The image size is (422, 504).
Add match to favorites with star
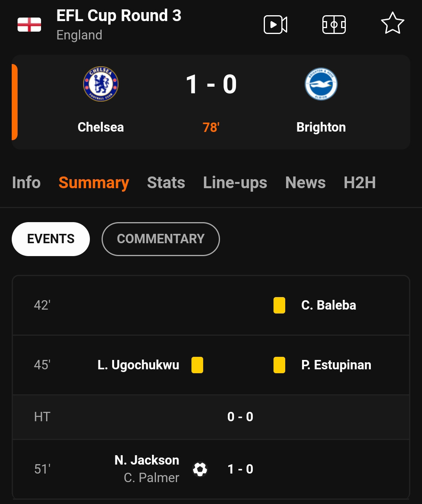392,23
